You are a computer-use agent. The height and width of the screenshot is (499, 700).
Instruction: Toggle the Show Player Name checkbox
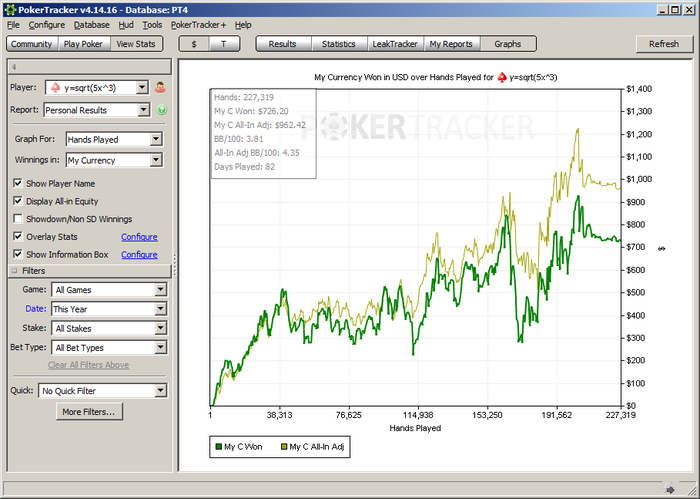click(18, 183)
